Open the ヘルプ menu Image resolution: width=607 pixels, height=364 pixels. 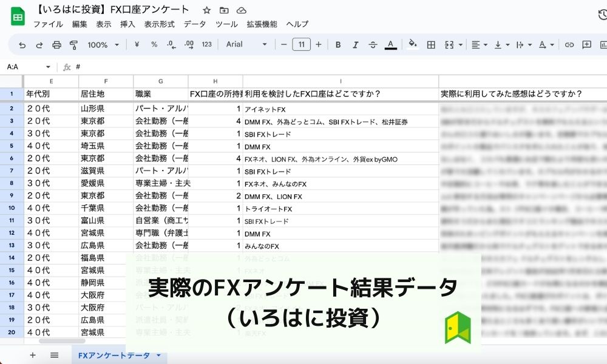tap(297, 24)
